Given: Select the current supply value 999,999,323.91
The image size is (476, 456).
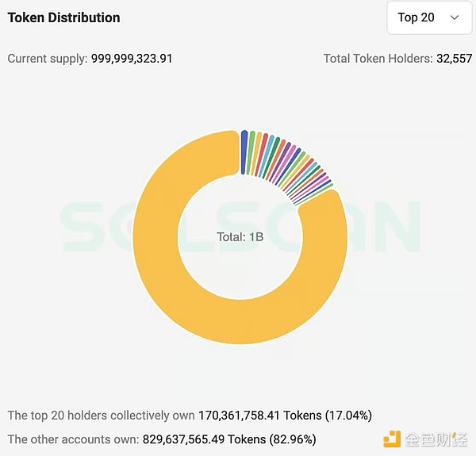Looking at the screenshot, I should 131,59.
